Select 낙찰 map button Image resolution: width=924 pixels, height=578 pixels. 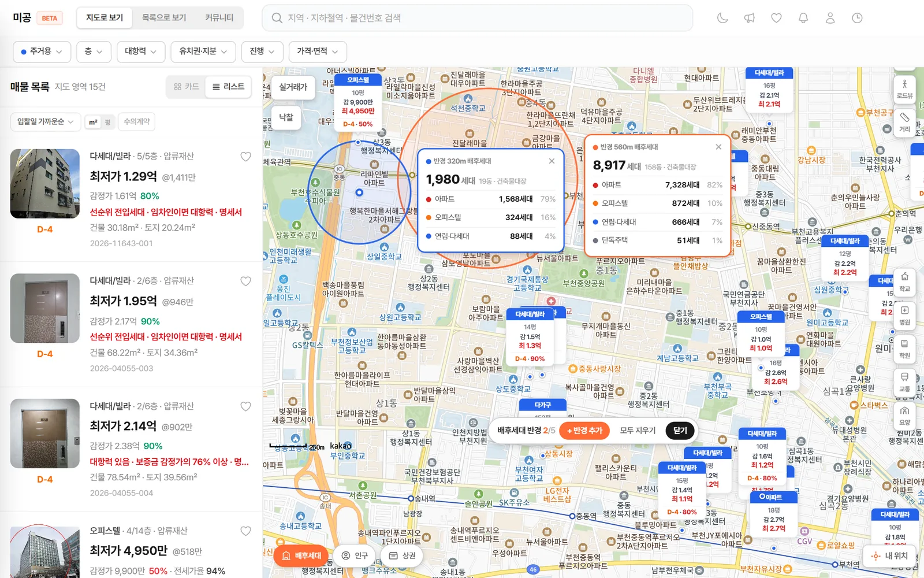coord(286,117)
